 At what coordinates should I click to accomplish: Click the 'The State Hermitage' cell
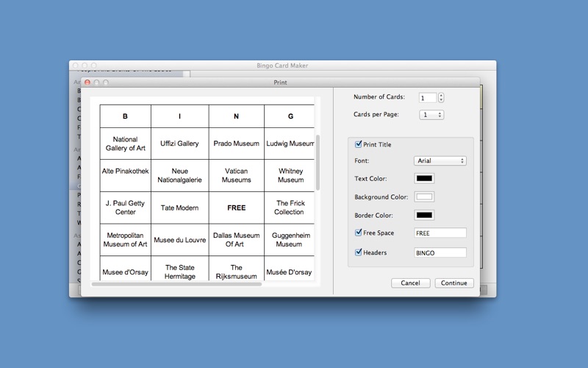tap(180, 269)
